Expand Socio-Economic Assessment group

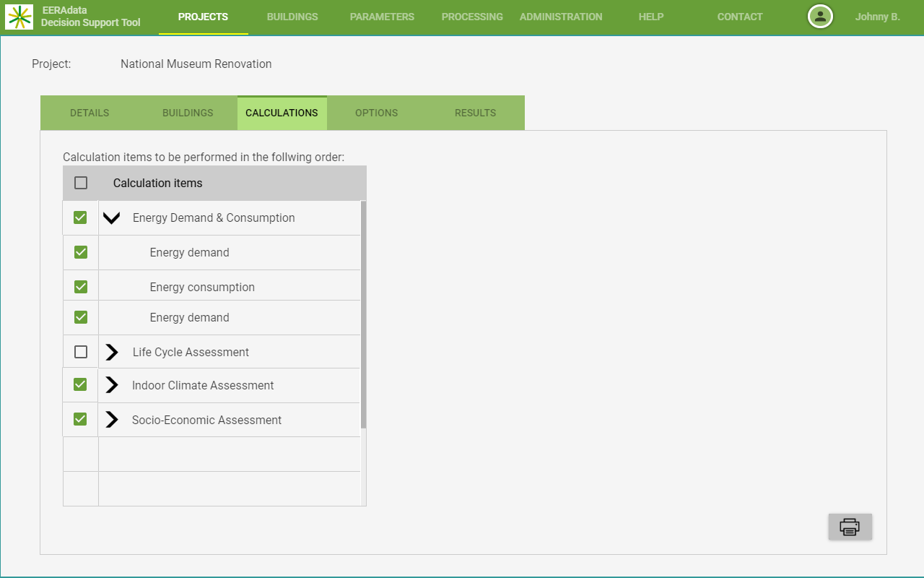click(x=112, y=420)
